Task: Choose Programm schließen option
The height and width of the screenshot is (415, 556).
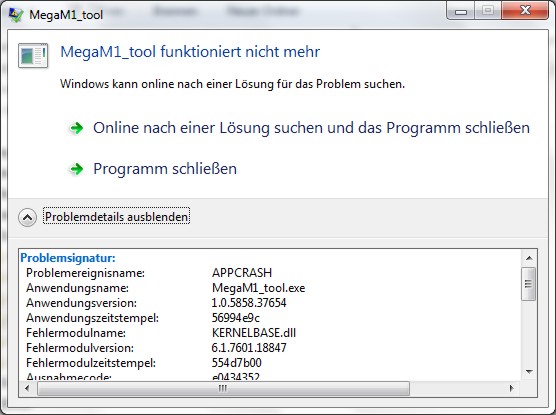Action: tap(165, 169)
